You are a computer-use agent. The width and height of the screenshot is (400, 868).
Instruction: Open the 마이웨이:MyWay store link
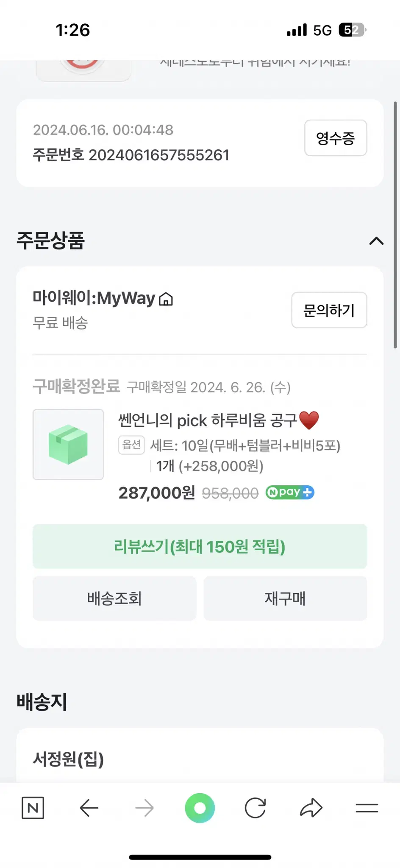(x=94, y=298)
